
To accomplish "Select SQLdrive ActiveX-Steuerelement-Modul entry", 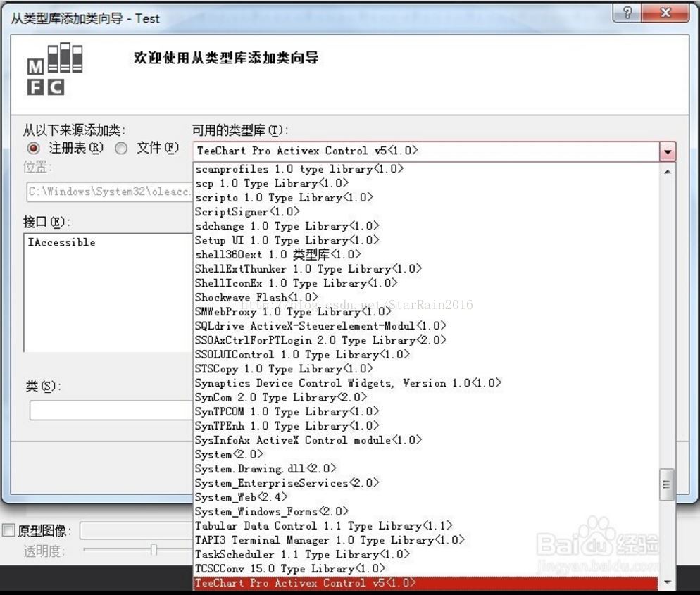I will [x=426, y=326].
